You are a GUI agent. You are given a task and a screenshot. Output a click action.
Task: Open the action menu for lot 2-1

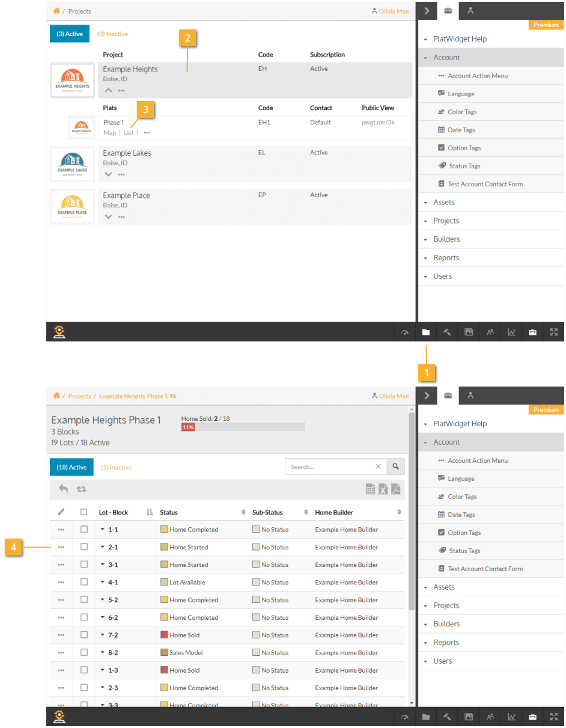click(x=61, y=548)
